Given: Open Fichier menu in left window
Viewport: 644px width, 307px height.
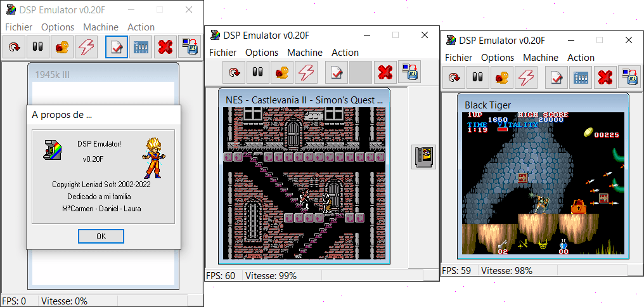Looking at the screenshot, I should pos(18,27).
